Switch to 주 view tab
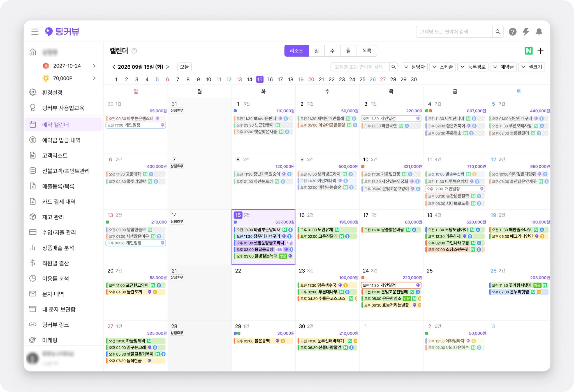 click(332, 51)
